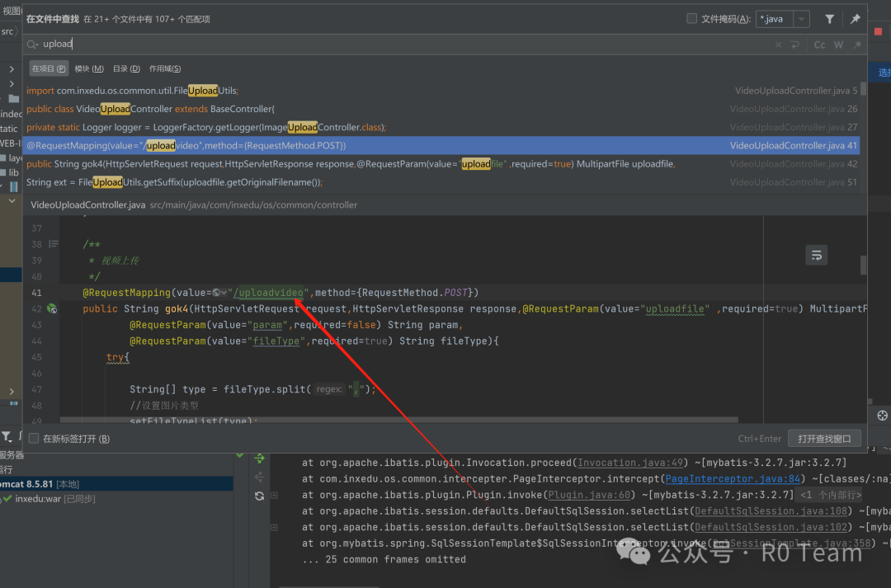Select the Scope (作用域) tab
The width and height of the screenshot is (891, 588).
point(165,68)
